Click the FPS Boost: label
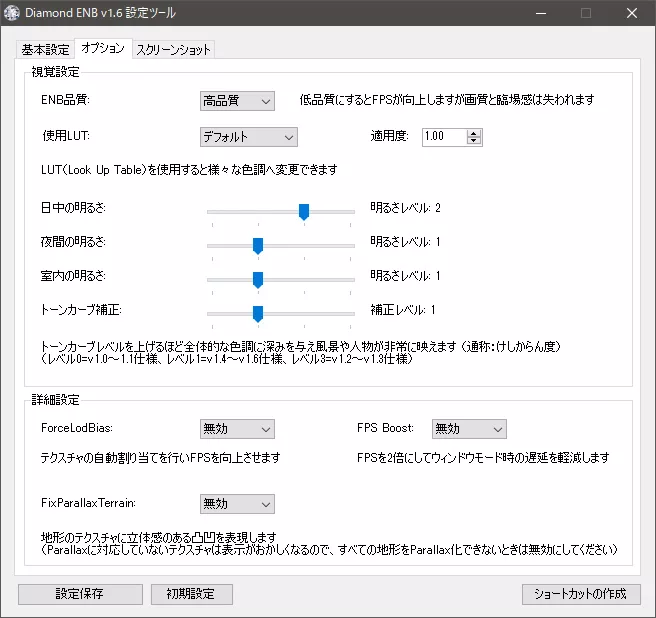 [x=385, y=428]
